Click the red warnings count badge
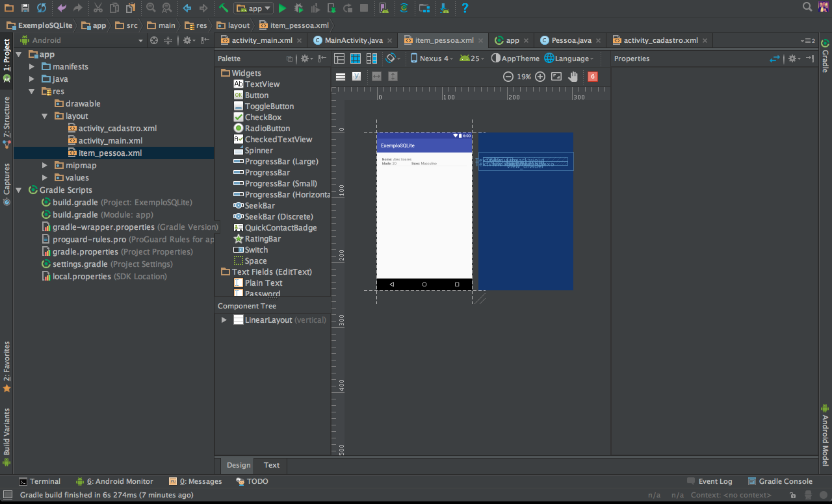This screenshot has height=504, width=832. tap(592, 77)
